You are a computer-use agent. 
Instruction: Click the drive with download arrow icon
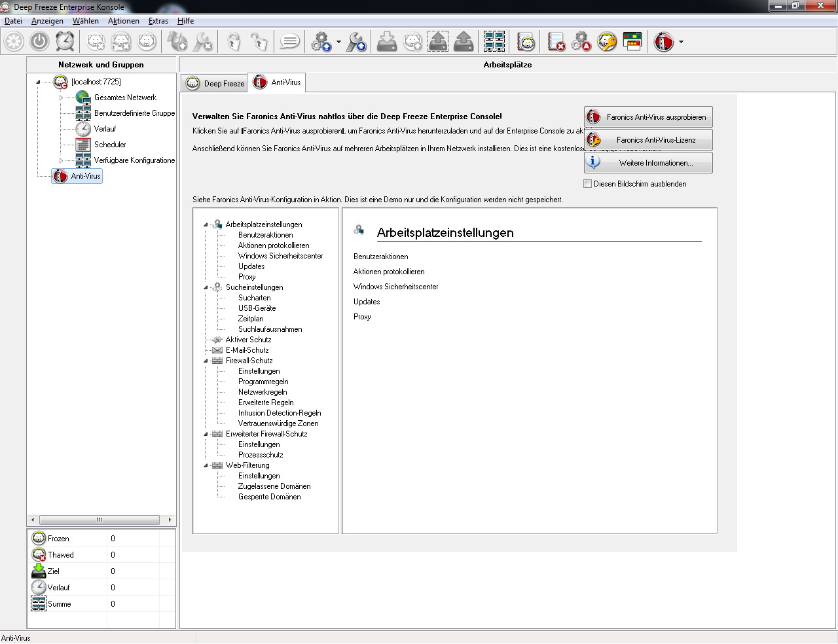(387, 42)
